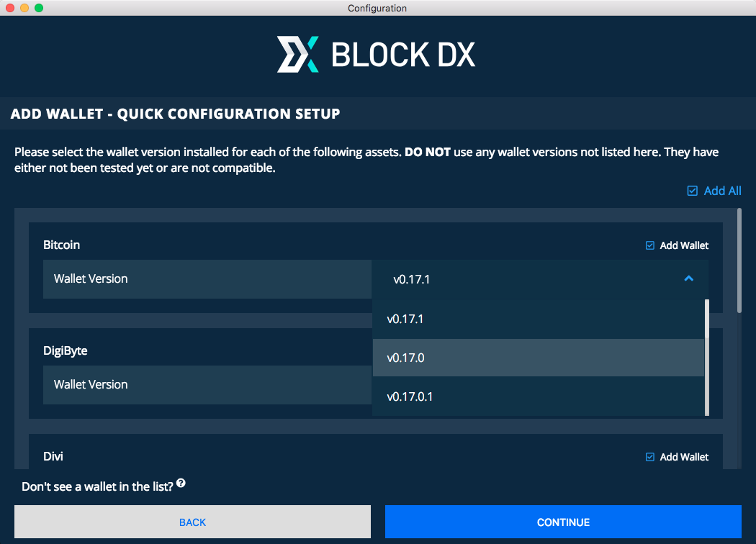Click the Add Wallet – Quick Configuration Setup heading
Screen dimensions: 756x544
tap(175, 114)
